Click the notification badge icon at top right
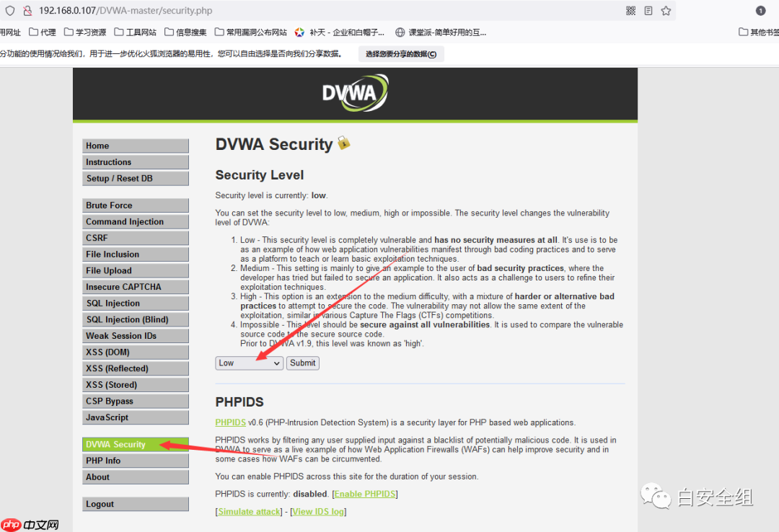This screenshot has width=779, height=532. (760, 10)
